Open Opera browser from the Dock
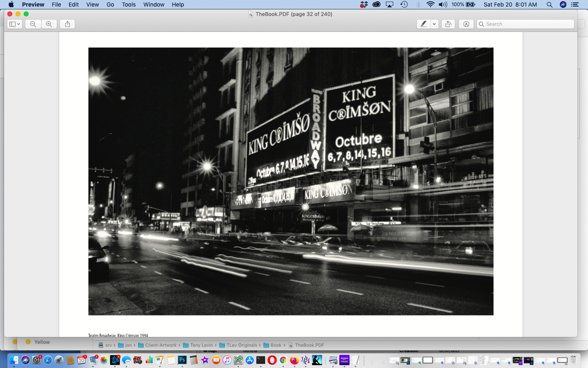This screenshot has height=368, width=588. pos(272,360)
